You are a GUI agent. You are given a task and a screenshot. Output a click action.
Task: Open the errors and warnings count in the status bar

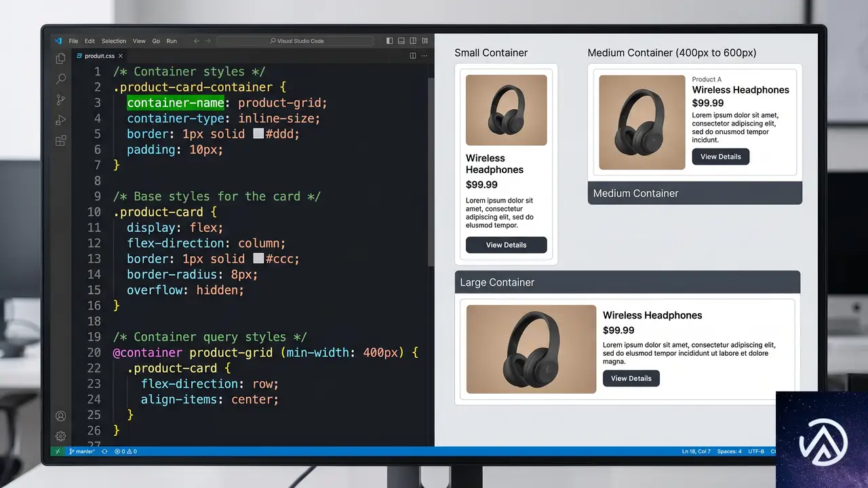(125, 451)
